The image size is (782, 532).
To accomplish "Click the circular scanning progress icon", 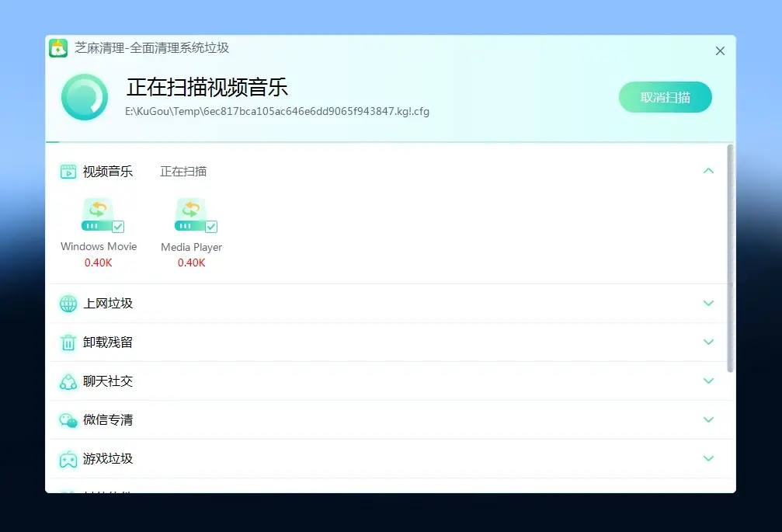I will pyautogui.click(x=85, y=97).
